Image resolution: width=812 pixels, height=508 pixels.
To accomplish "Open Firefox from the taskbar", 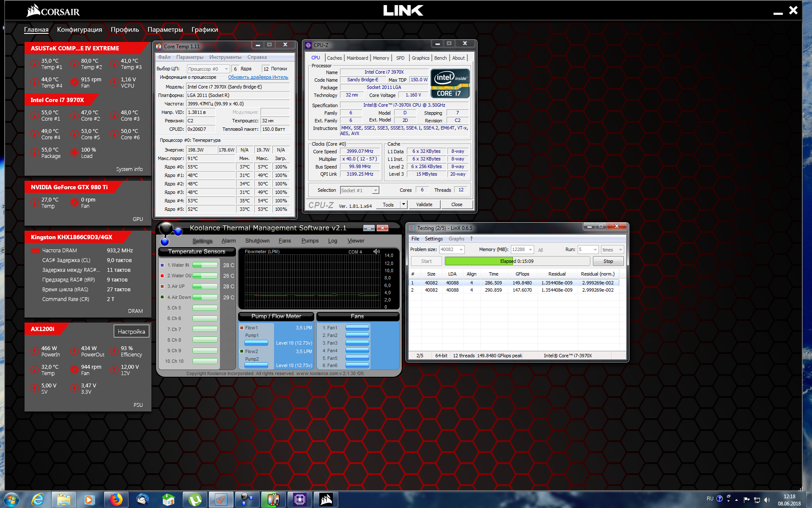I will (116, 500).
